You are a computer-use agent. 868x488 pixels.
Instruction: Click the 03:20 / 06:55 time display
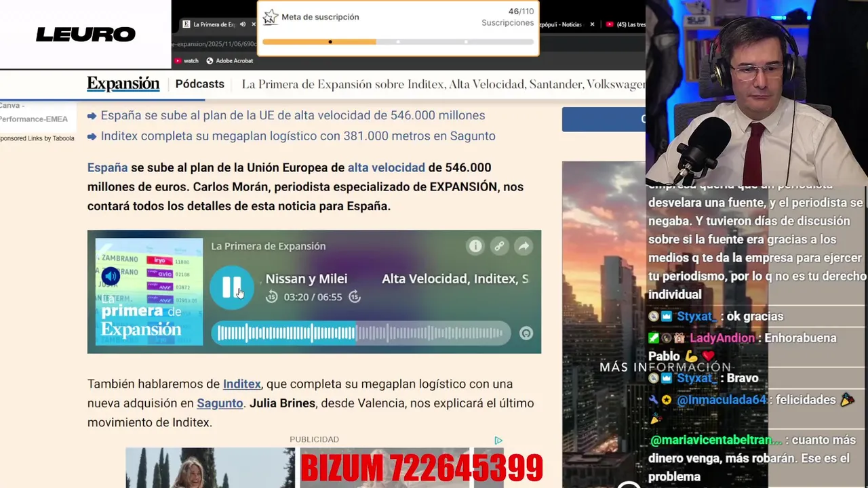click(313, 297)
